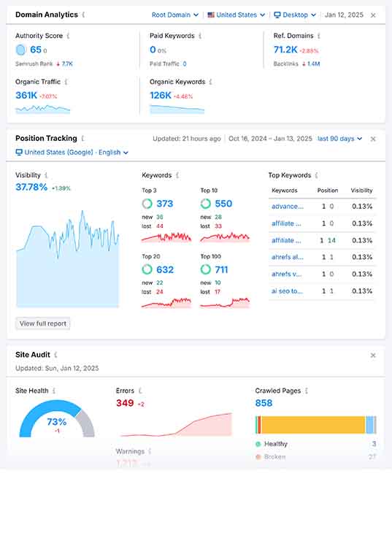Viewport: 392px width, 541px height.
Task: Click the Visibility column header in Top Keywords
Action: pos(361,191)
